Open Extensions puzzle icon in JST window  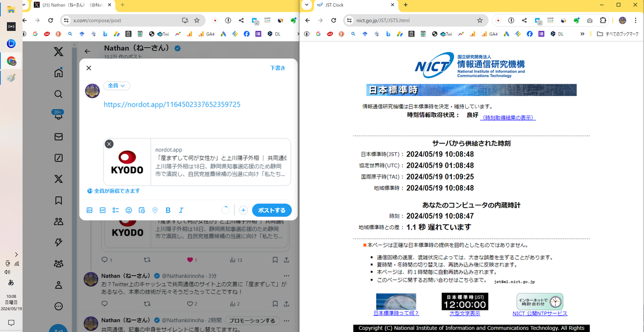[x=603, y=20]
